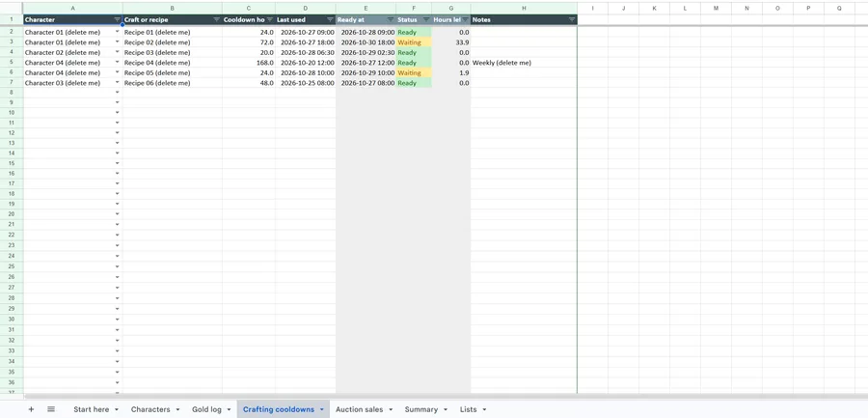Click cell Recipe 04 (delete me)

(x=173, y=63)
